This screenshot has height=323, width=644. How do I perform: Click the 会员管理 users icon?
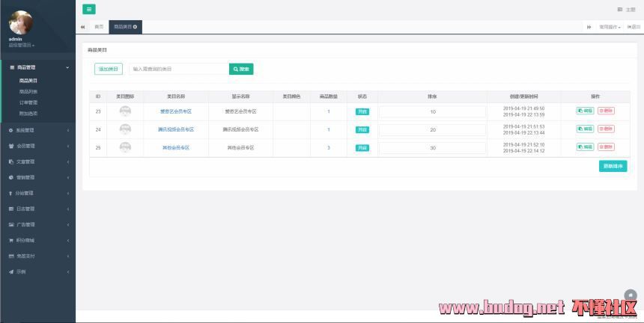(x=11, y=146)
